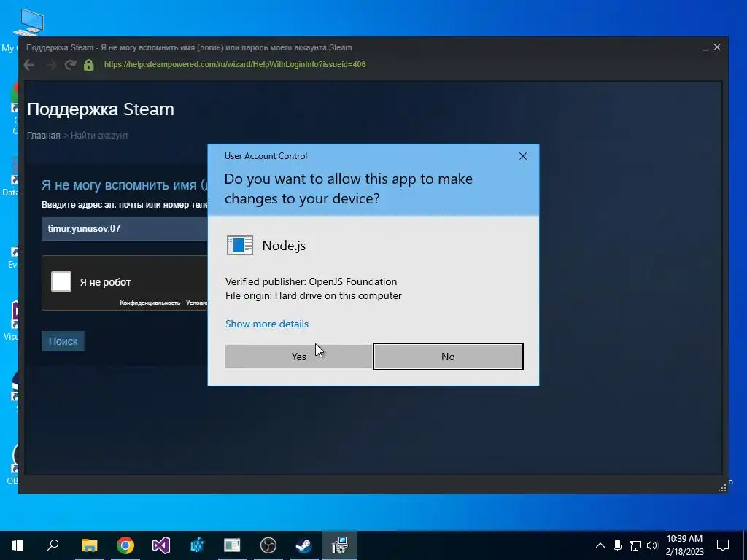Click the microphone tray icon
This screenshot has width=747, height=560.
pyautogui.click(x=617, y=545)
